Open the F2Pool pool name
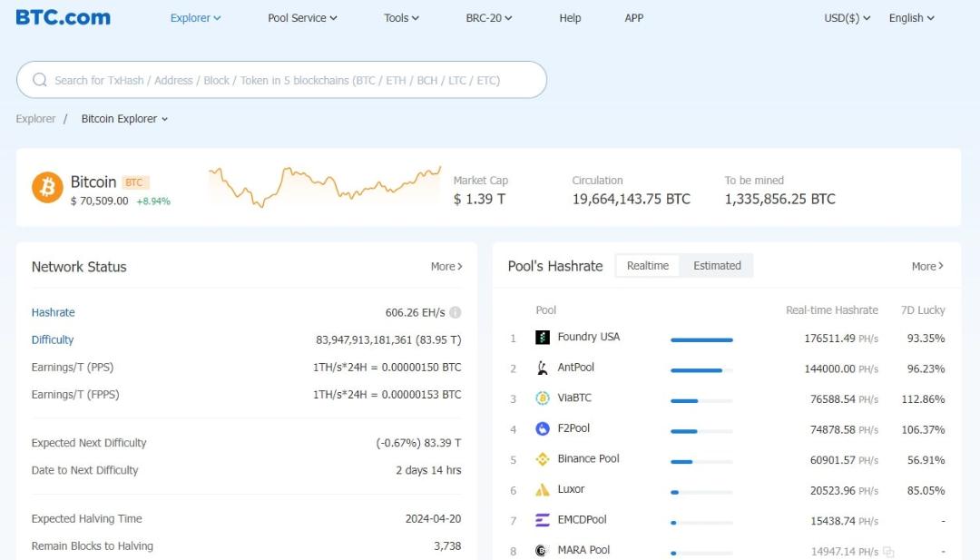The width and height of the screenshot is (980, 560). [x=573, y=428]
